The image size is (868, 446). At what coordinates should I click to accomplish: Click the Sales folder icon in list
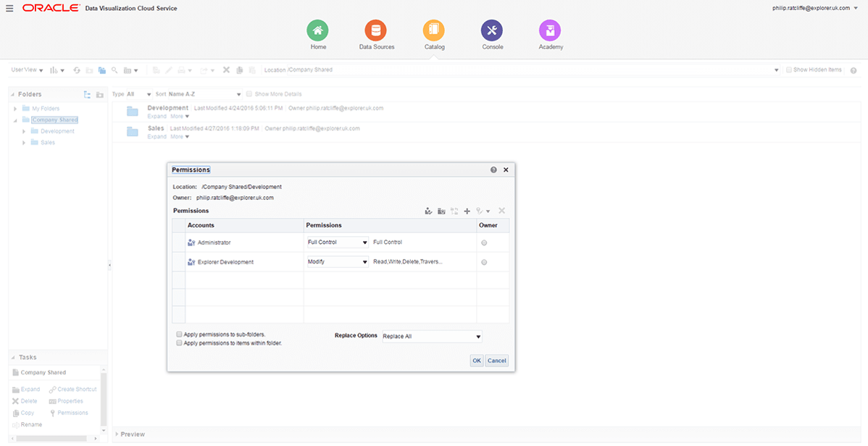[133, 132]
